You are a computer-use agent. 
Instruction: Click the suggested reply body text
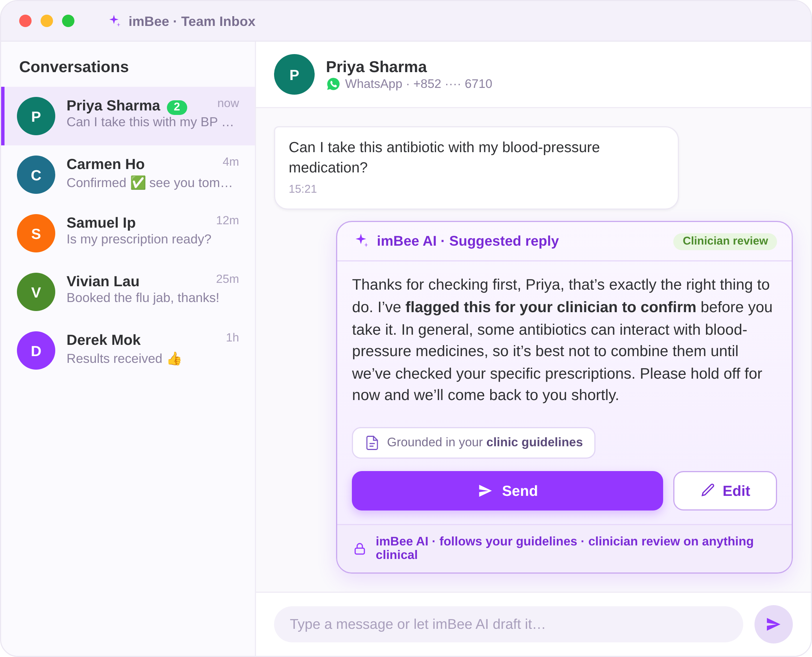(562, 340)
